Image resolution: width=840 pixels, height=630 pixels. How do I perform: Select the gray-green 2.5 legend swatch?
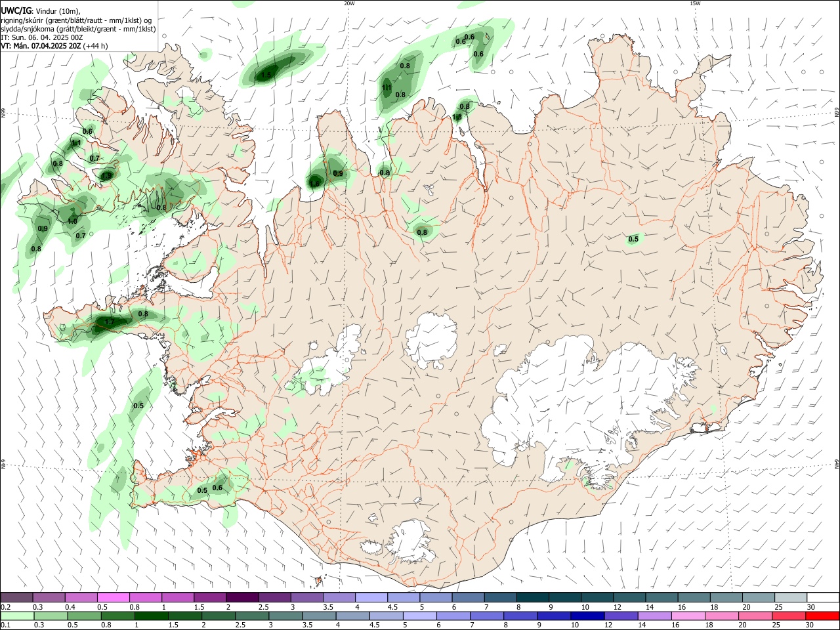click(x=252, y=616)
